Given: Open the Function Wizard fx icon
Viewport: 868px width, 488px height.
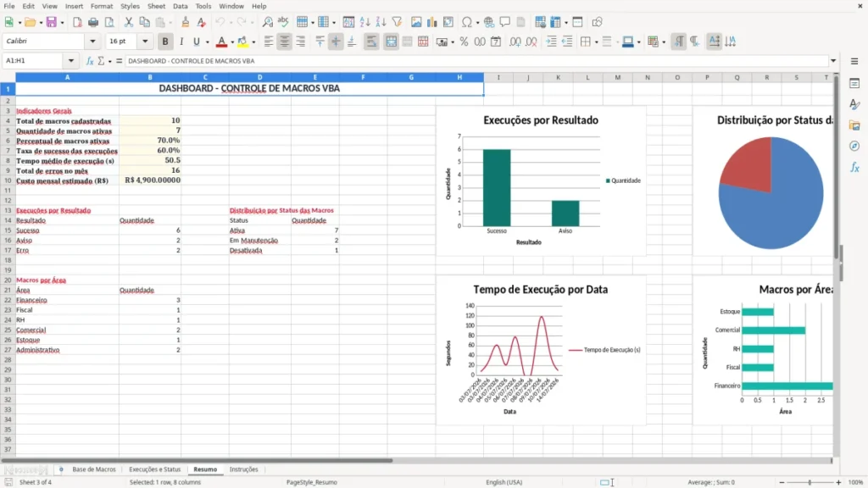Looking at the screenshot, I should point(90,61).
